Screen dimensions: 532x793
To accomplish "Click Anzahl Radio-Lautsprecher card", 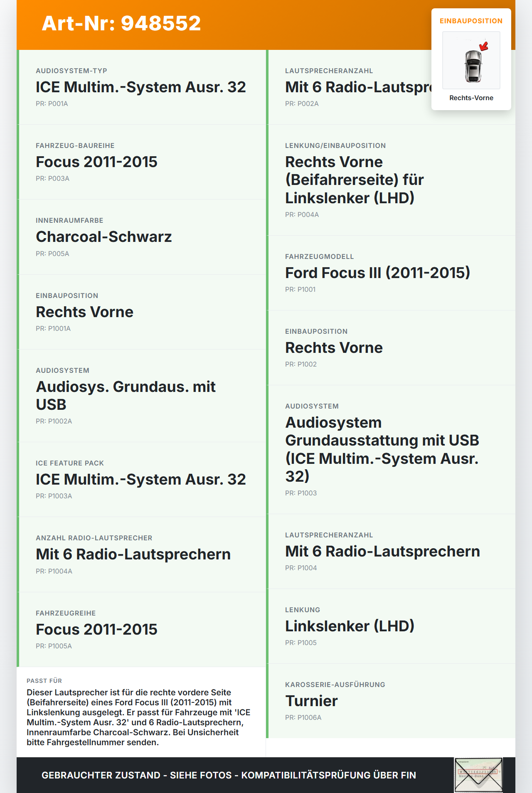I will coord(141,554).
